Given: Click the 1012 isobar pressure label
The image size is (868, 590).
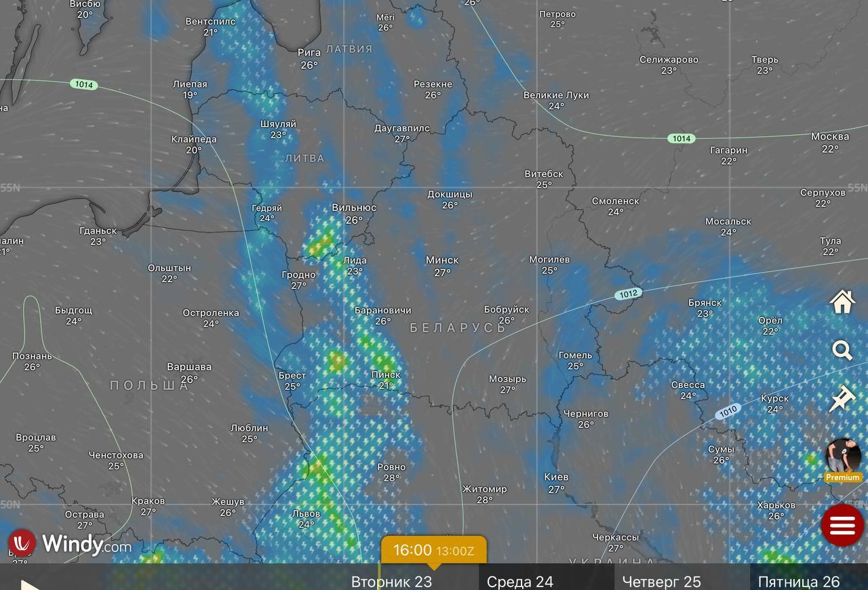Looking at the screenshot, I should tap(629, 294).
